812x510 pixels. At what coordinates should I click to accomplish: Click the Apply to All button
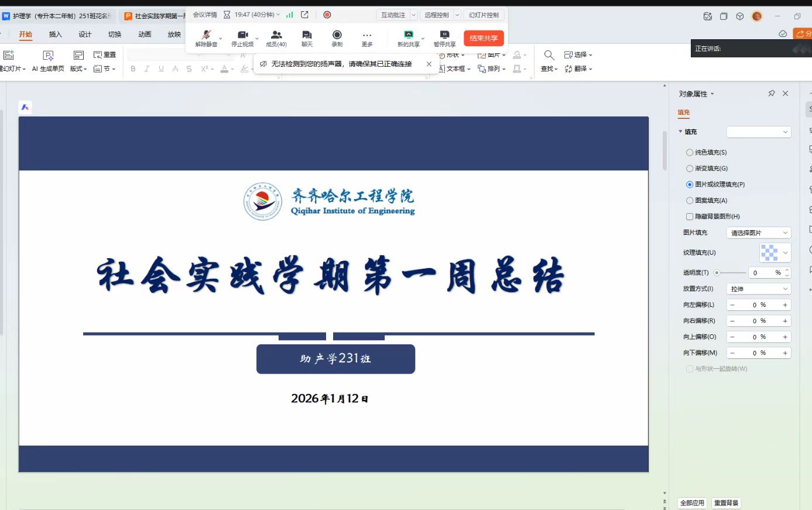pos(692,503)
